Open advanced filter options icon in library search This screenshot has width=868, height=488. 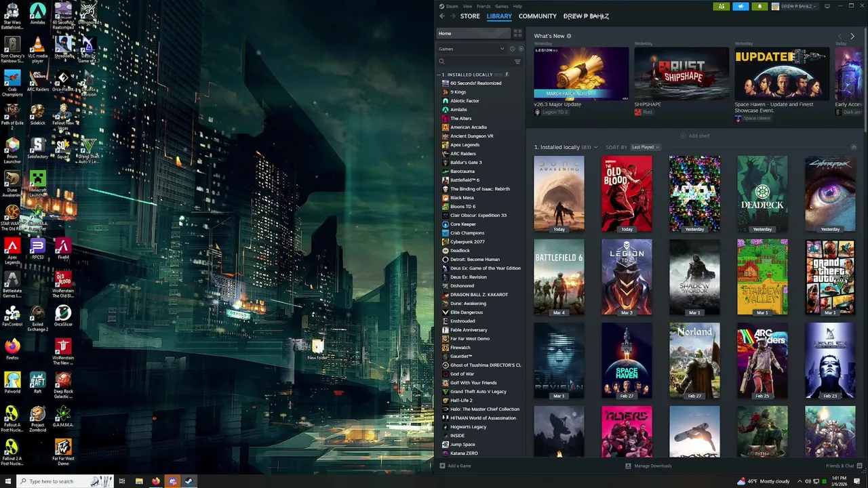517,62
